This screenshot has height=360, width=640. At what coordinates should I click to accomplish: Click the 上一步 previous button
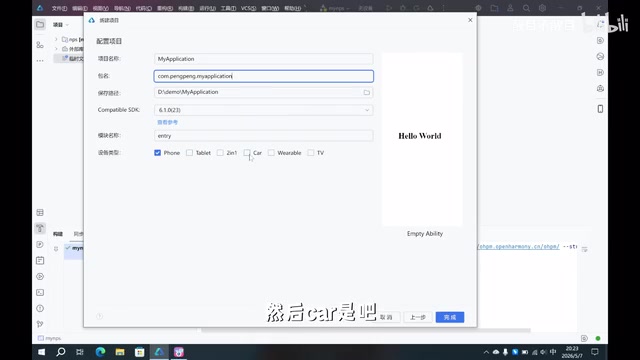[x=418, y=317]
